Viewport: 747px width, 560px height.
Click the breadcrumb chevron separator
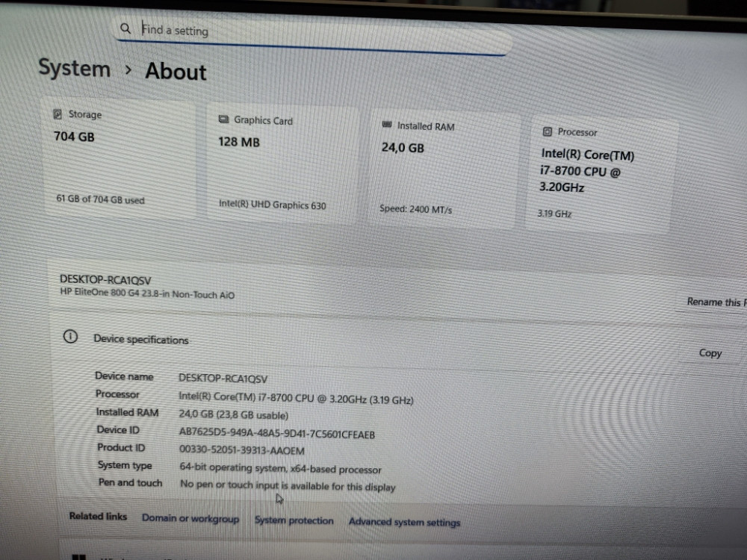click(128, 69)
